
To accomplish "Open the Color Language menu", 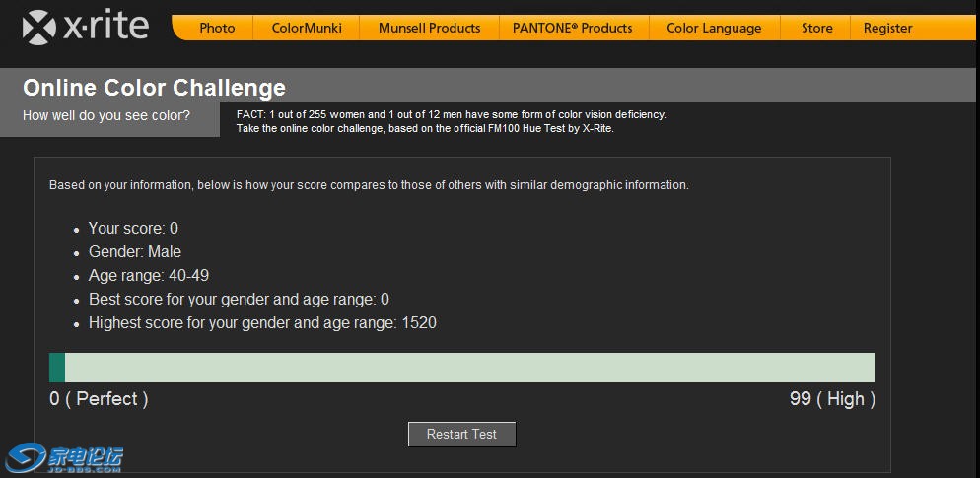I will [714, 29].
